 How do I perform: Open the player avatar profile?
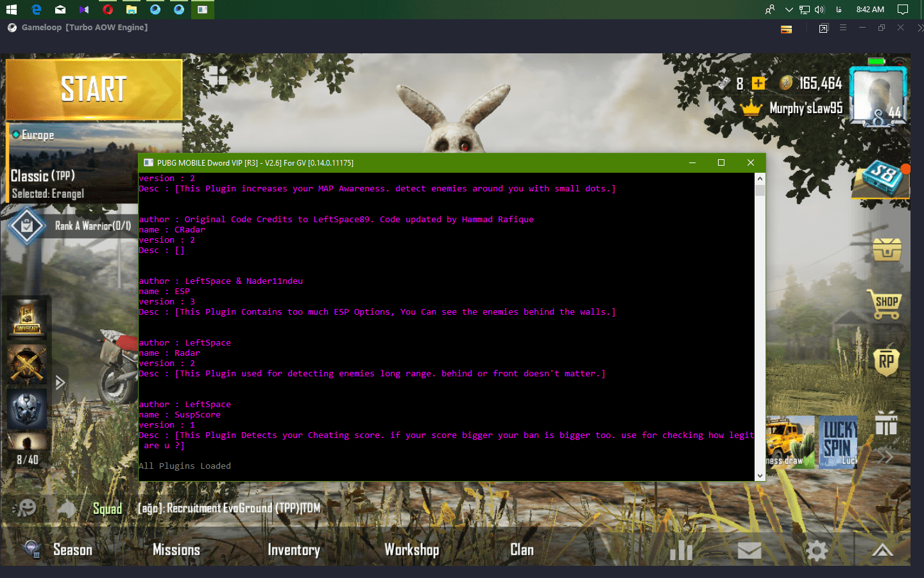[878, 95]
